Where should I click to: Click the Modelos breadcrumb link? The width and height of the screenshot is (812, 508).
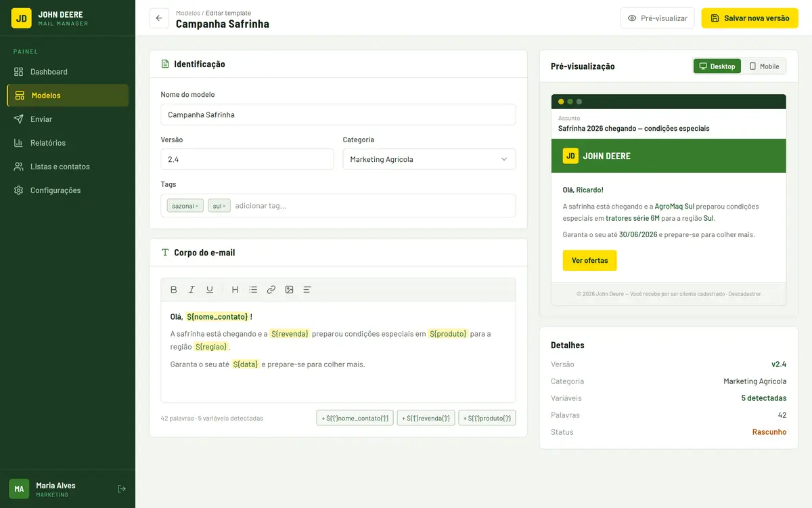pyautogui.click(x=187, y=13)
